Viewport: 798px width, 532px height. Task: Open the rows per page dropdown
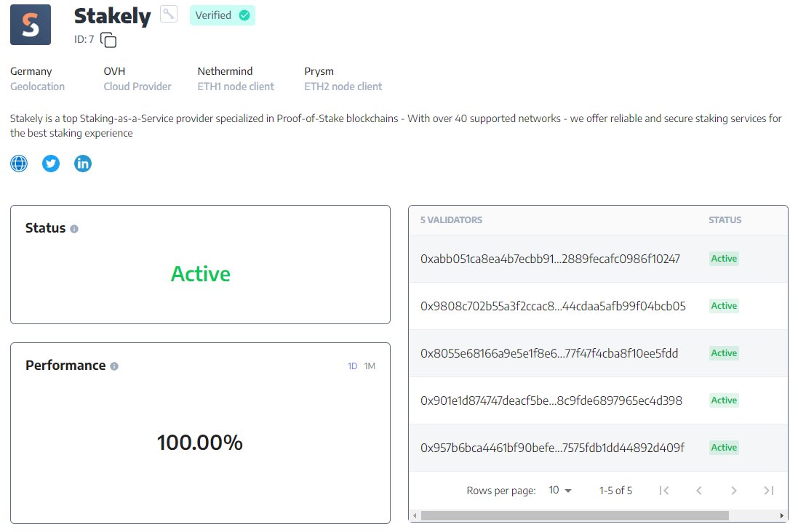[x=560, y=491]
